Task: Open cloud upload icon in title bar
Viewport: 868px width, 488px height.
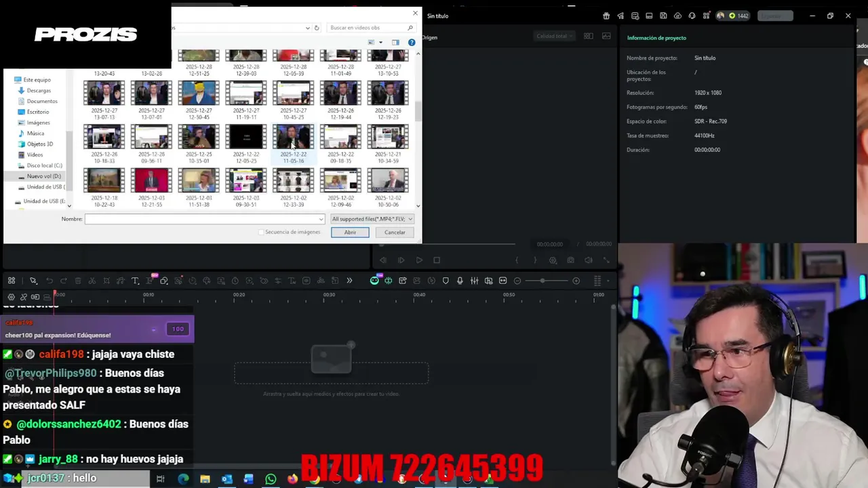Action: click(x=677, y=16)
